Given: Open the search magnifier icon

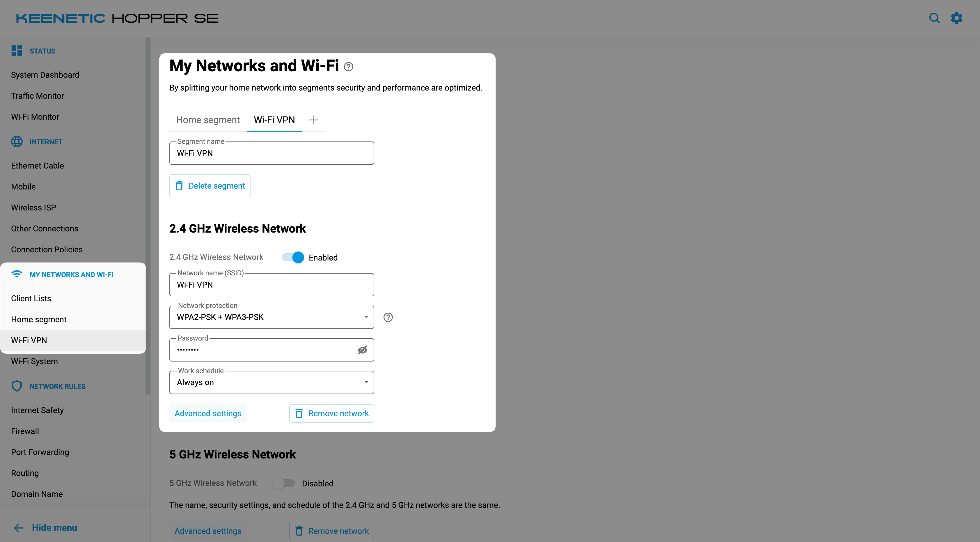Looking at the screenshot, I should coord(934,18).
